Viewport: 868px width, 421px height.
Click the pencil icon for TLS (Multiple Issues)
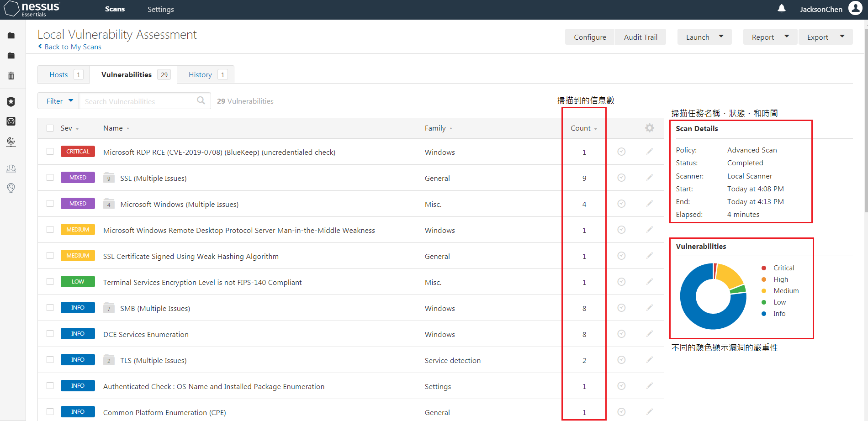(x=650, y=359)
